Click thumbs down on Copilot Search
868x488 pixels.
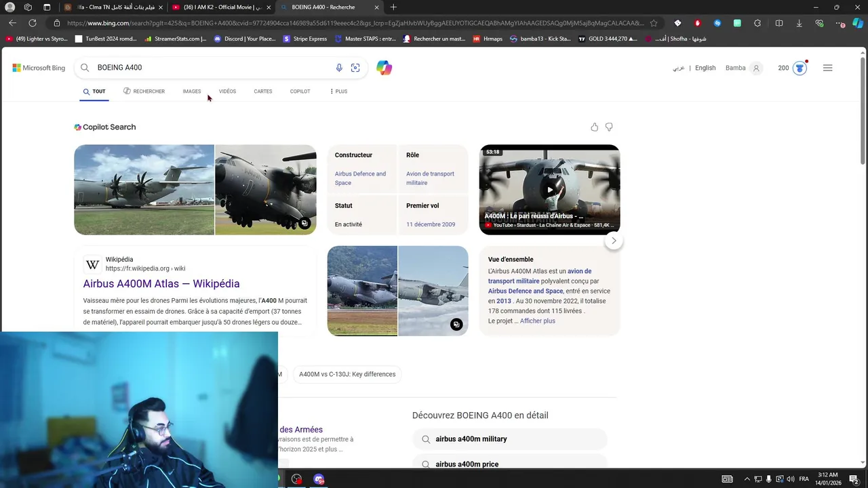tap(609, 127)
